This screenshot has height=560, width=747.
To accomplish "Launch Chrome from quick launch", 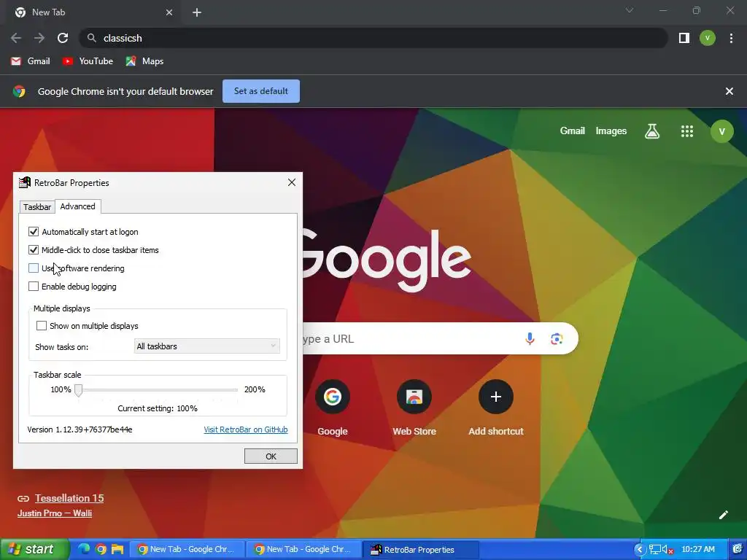I will point(101,549).
